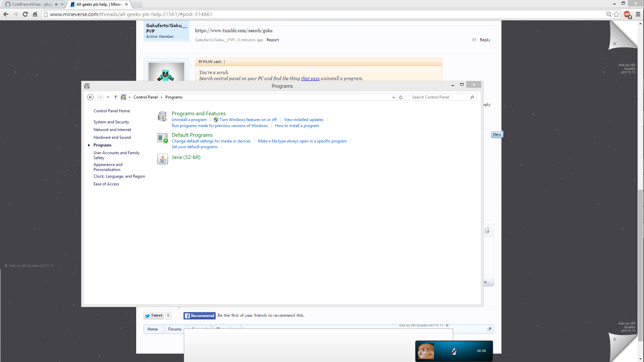Click the Search Control Panel field
This screenshot has width=644, height=362.
click(439, 97)
